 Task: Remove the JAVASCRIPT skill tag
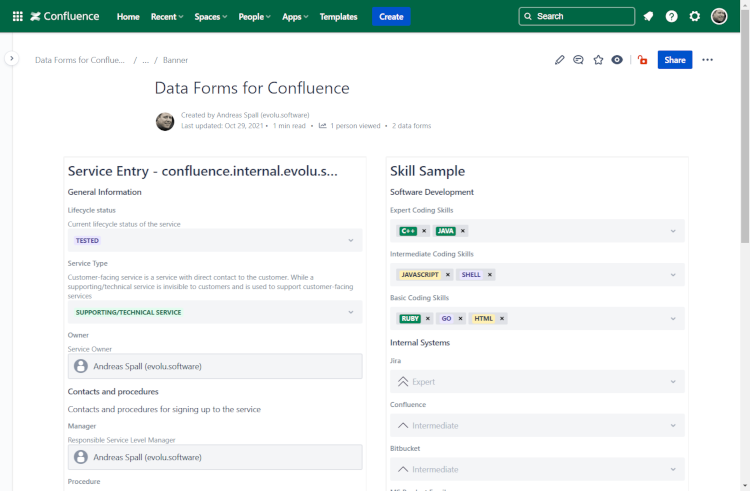448,275
